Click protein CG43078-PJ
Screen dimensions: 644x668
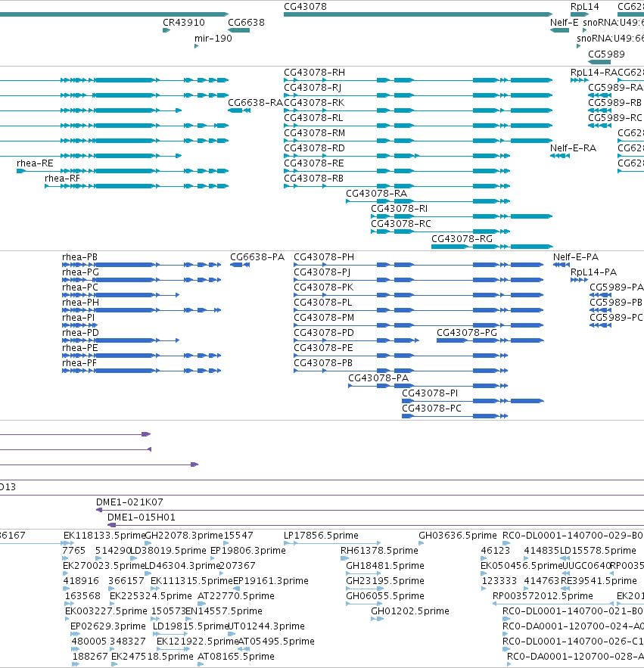(322, 272)
